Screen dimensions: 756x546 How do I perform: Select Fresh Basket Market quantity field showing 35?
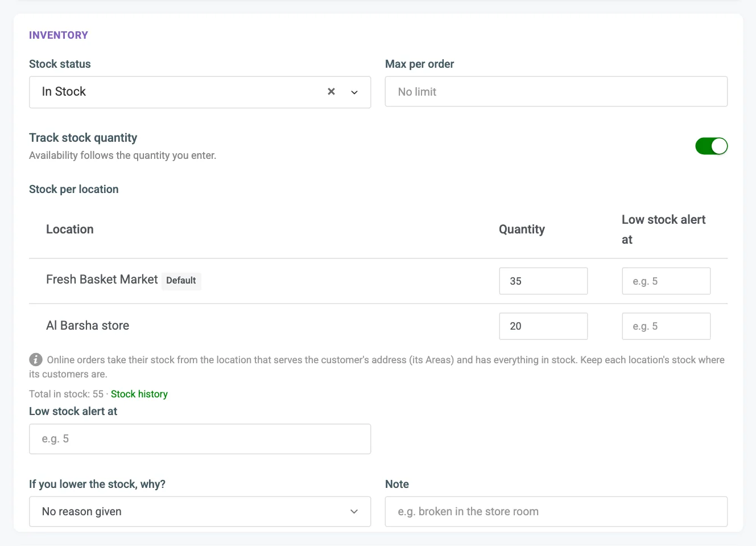pos(543,281)
